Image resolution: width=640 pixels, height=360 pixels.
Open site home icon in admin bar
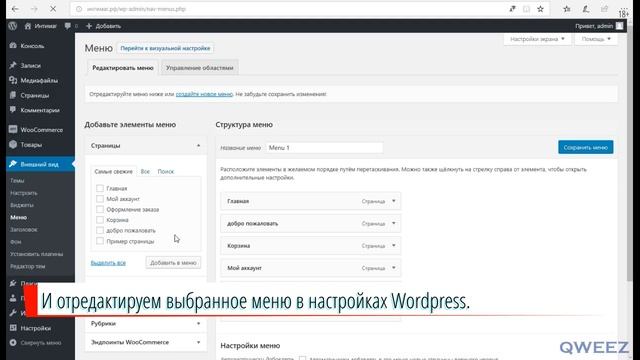(28, 26)
